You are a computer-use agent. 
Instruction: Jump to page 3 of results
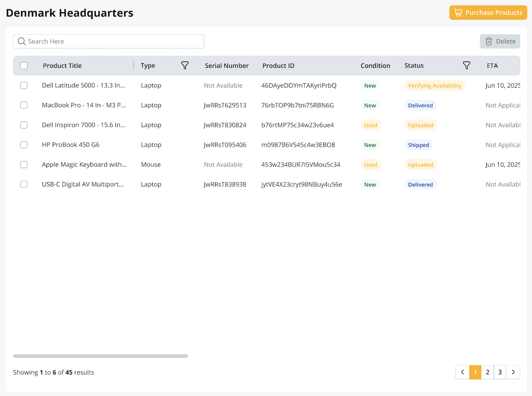coord(500,372)
